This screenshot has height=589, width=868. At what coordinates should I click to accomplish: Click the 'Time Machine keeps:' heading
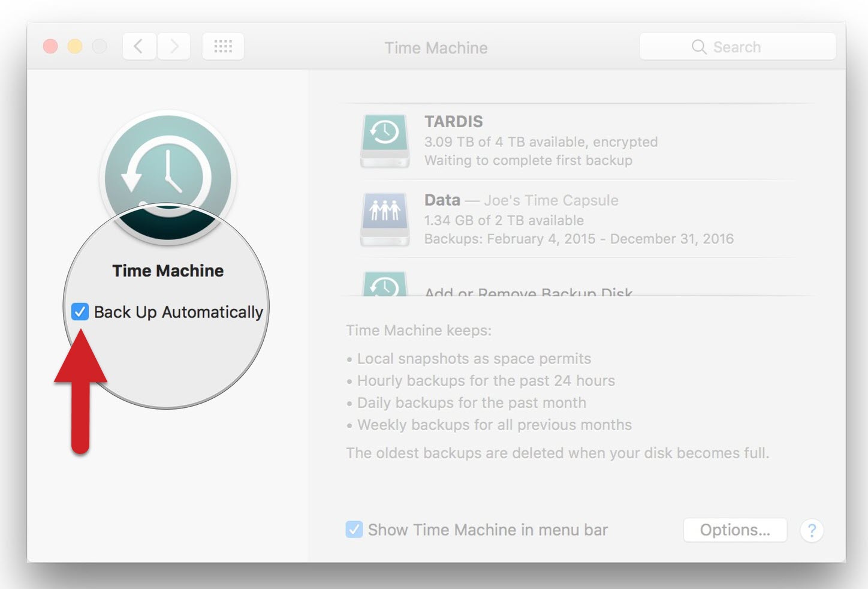pos(418,330)
